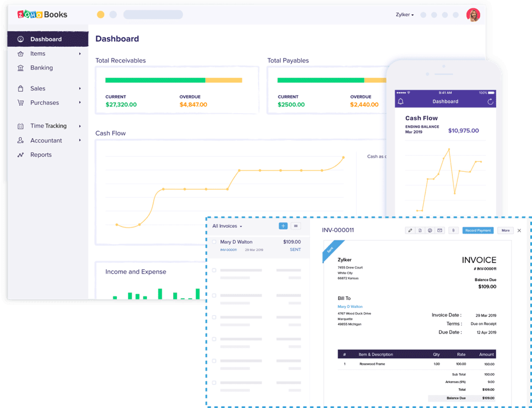
Task: Tap the ending balance $10,975.00 on phone
Action: pos(464,131)
